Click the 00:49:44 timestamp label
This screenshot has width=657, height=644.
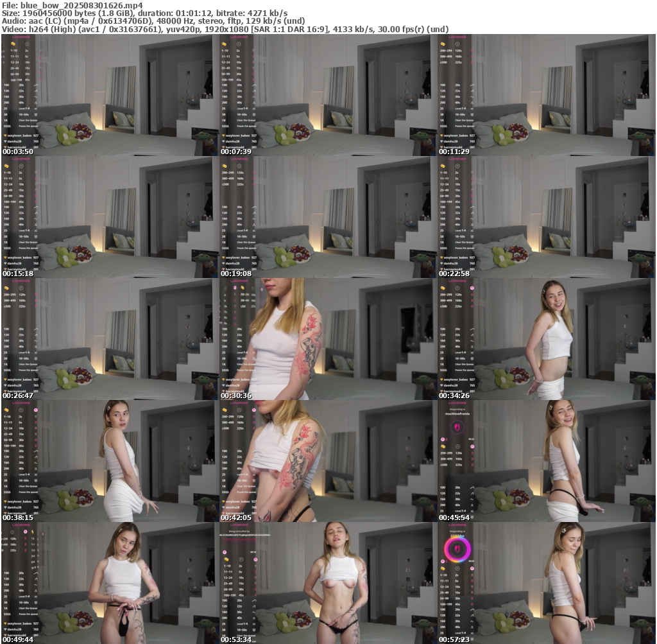pyautogui.click(x=19, y=640)
